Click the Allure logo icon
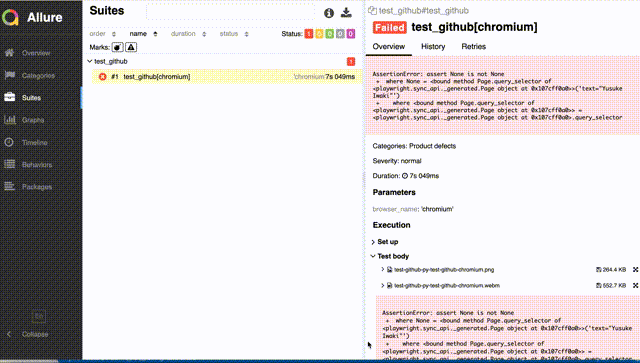This screenshot has width=640, height=363. coord(10,17)
